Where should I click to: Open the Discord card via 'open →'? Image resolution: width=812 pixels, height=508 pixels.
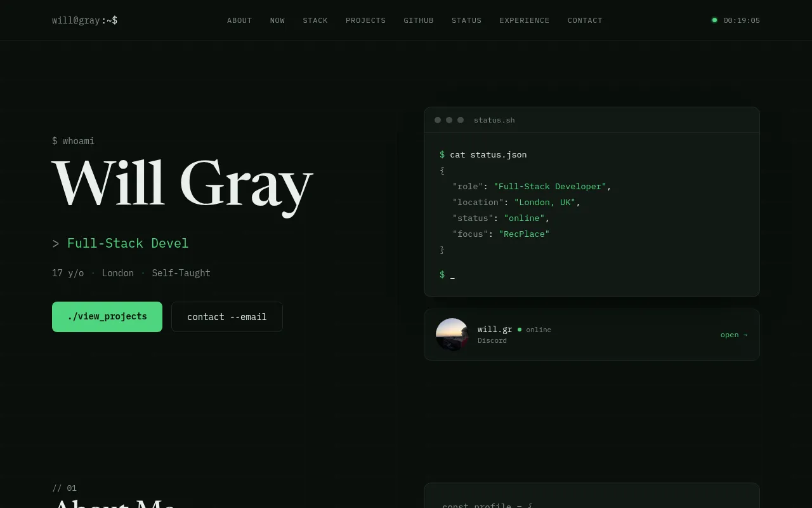tap(734, 335)
